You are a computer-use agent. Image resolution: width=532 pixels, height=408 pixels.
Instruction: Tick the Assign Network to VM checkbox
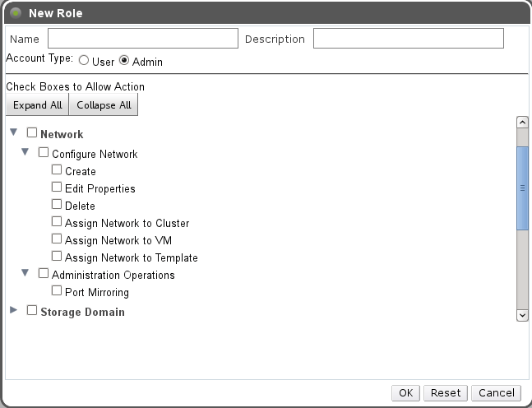(x=57, y=239)
